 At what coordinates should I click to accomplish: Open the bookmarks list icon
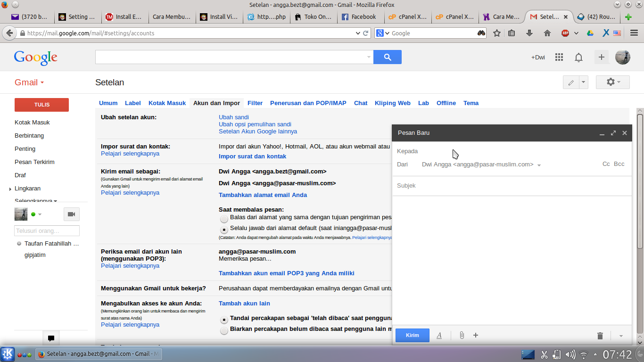[x=512, y=33]
